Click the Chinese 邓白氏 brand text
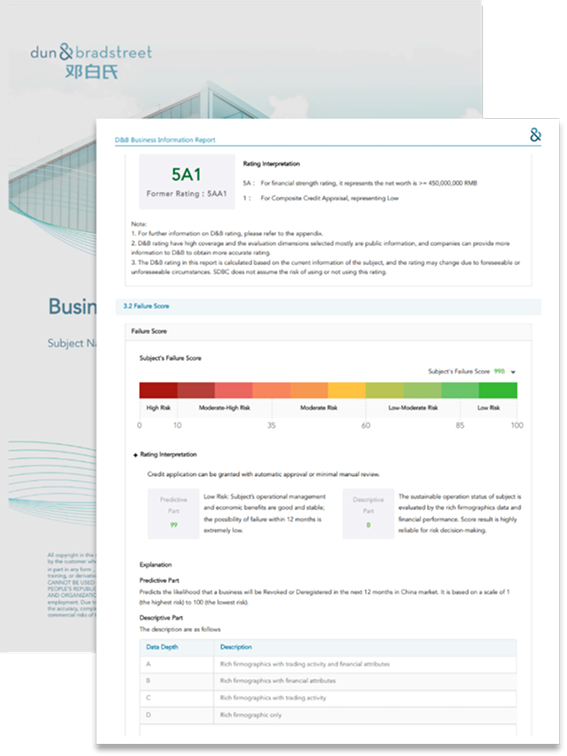Screen dimensions: 567x756 pos(91,72)
